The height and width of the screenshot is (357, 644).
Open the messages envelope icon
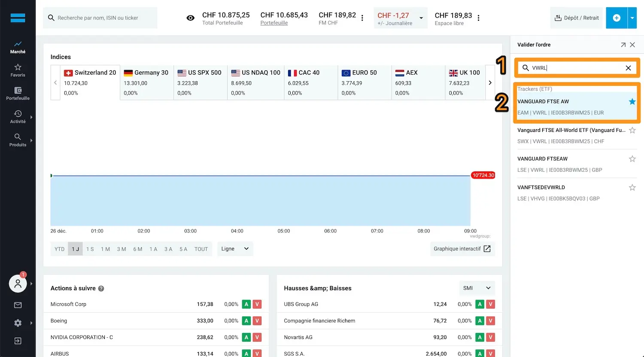pos(18,305)
